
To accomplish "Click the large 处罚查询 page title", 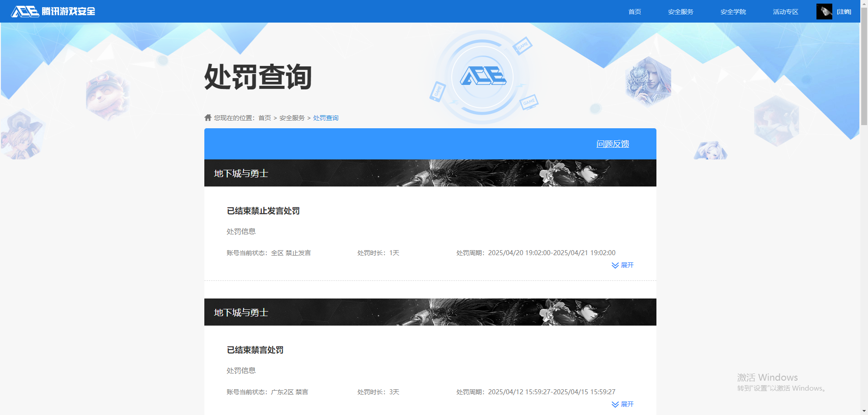I will pos(258,77).
